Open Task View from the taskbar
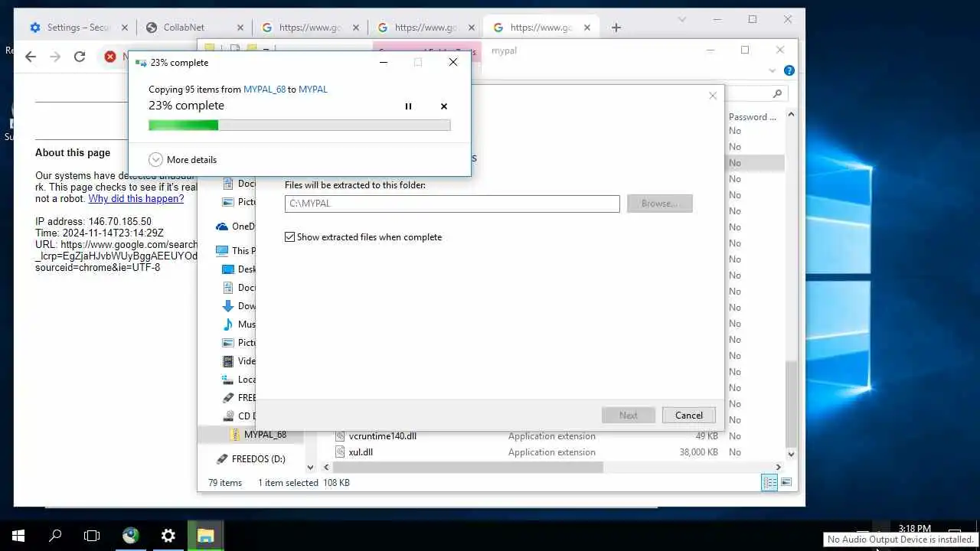The image size is (980, 551). (x=92, y=536)
